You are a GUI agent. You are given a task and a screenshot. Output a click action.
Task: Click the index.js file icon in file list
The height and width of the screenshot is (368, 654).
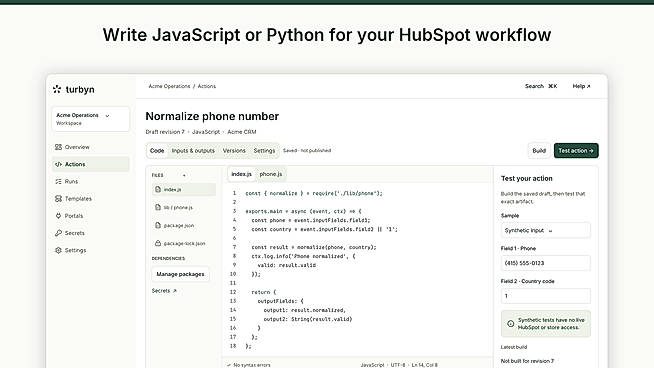point(158,189)
